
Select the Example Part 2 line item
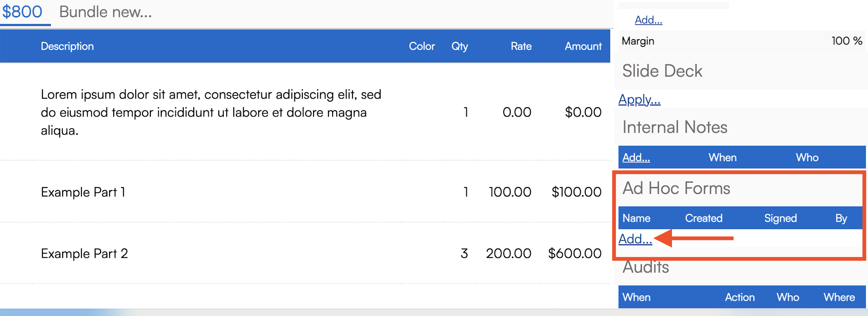pos(84,253)
